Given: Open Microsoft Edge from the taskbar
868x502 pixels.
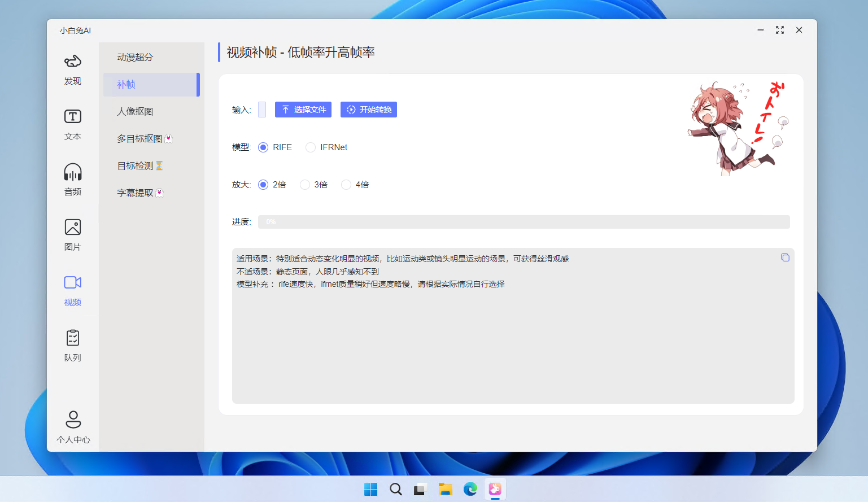Looking at the screenshot, I should [470, 489].
